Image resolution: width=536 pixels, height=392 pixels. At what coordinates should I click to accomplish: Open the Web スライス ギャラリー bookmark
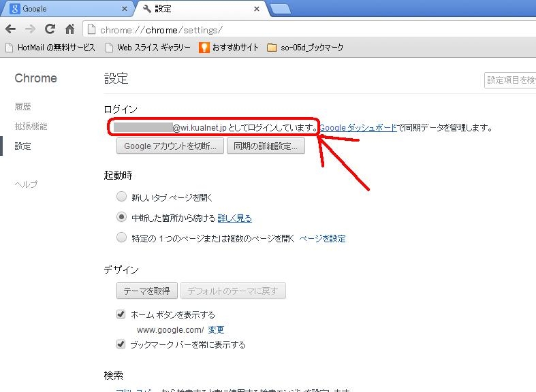(x=148, y=48)
